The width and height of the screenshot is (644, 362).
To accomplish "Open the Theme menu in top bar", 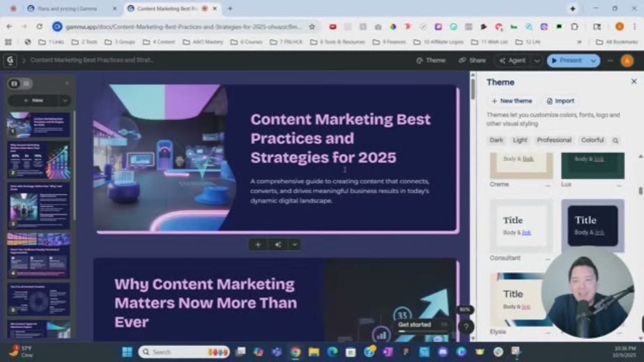I will click(x=431, y=61).
